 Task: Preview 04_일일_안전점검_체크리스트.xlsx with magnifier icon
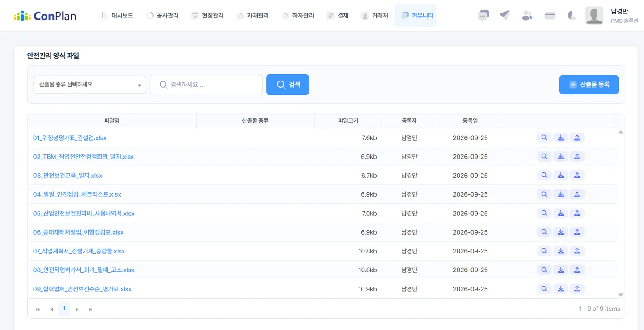pos(544,194)
